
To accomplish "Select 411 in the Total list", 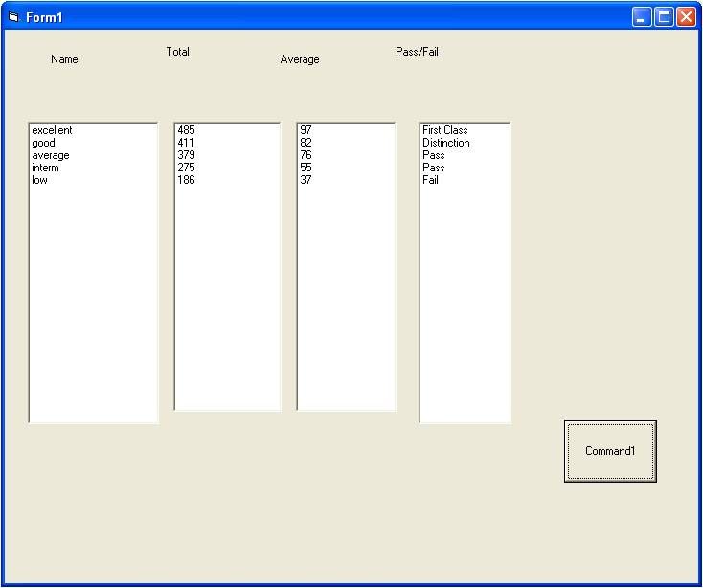I will click(x=186, y=143).
